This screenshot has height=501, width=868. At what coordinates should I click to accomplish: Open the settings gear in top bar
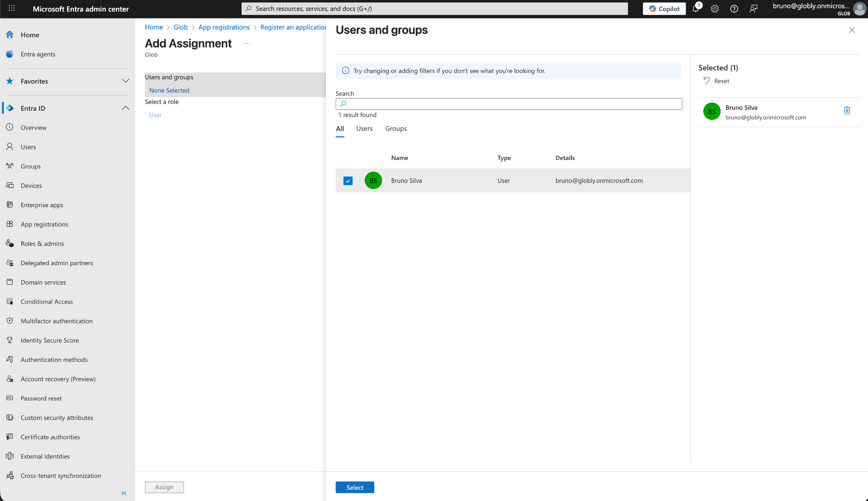715,9
